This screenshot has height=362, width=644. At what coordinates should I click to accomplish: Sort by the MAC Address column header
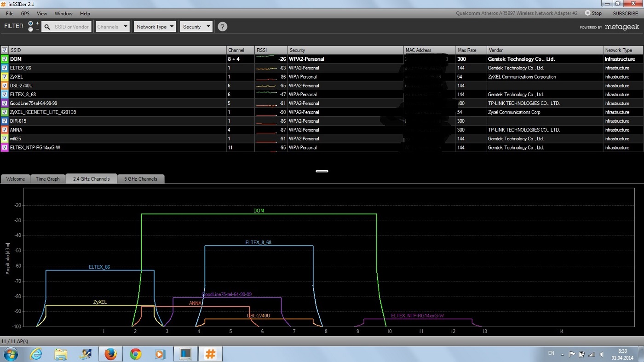430,50
